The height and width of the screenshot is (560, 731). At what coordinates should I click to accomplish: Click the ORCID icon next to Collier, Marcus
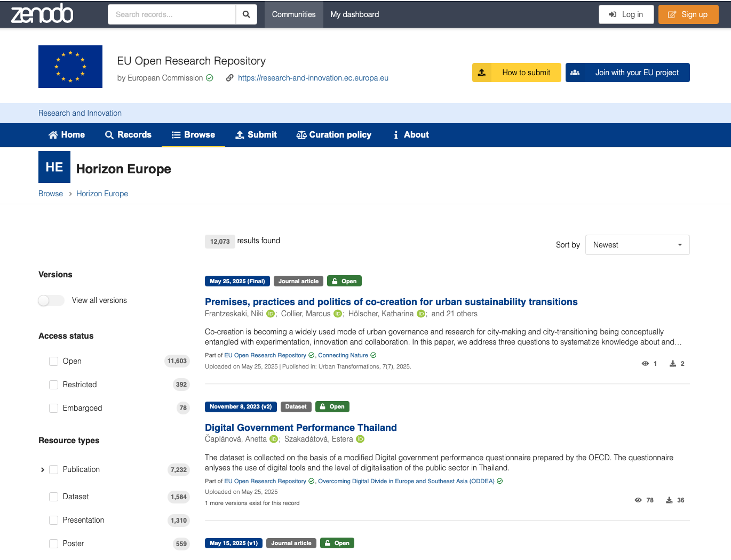pos(338,314)
